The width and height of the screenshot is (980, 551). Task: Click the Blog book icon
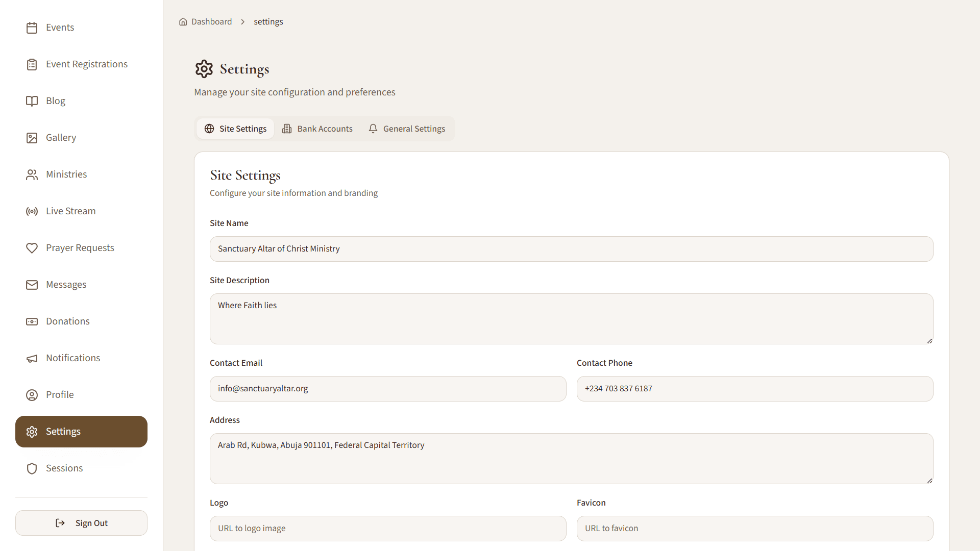[x=32, y=101]
